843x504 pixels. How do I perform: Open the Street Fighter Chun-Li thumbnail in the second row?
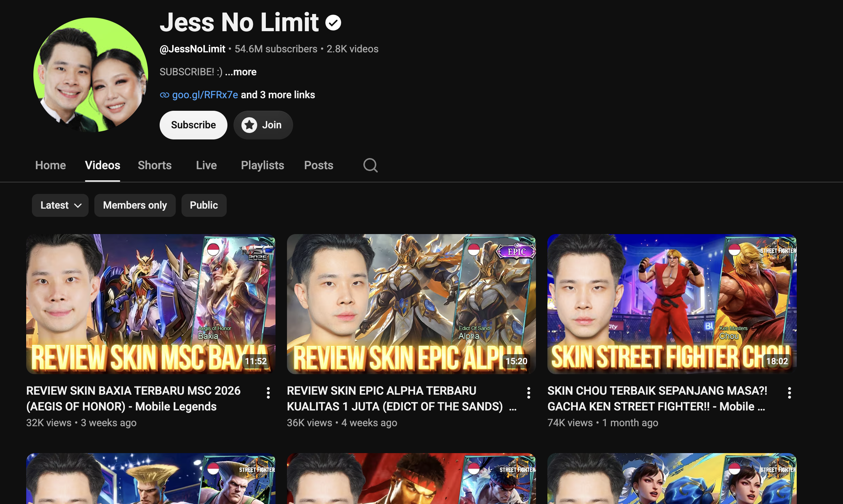672,479
